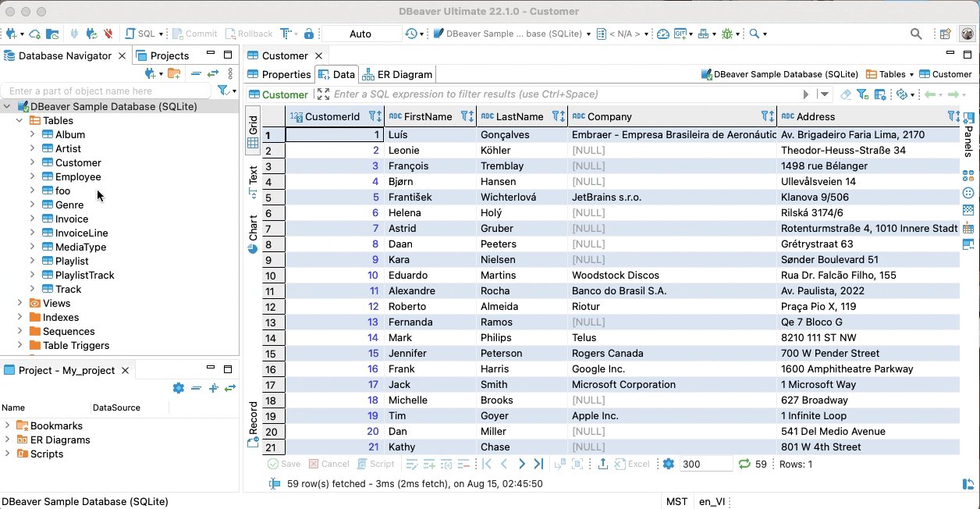
Task: Click the green bug debug icon
Action: [x=727, y=34]
